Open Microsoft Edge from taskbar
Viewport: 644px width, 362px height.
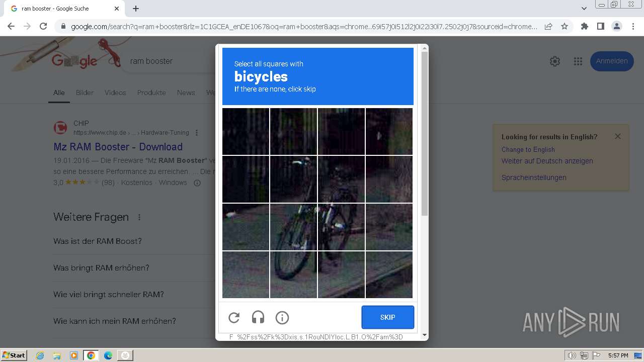pos(108,355)
